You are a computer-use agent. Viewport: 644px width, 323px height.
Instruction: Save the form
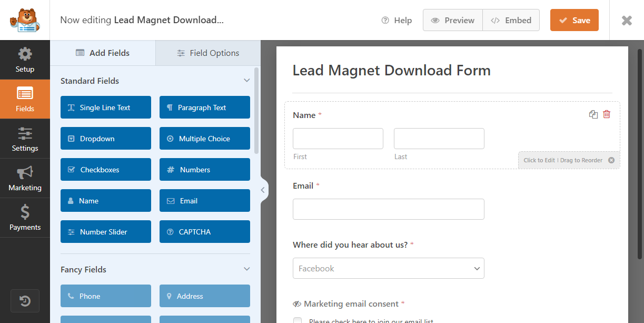(574, 20)
